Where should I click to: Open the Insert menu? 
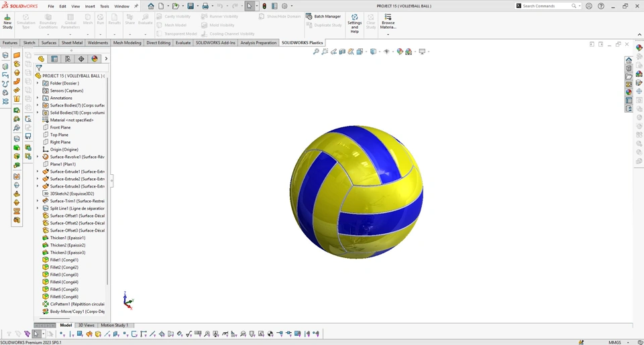[x=90, y=6]
